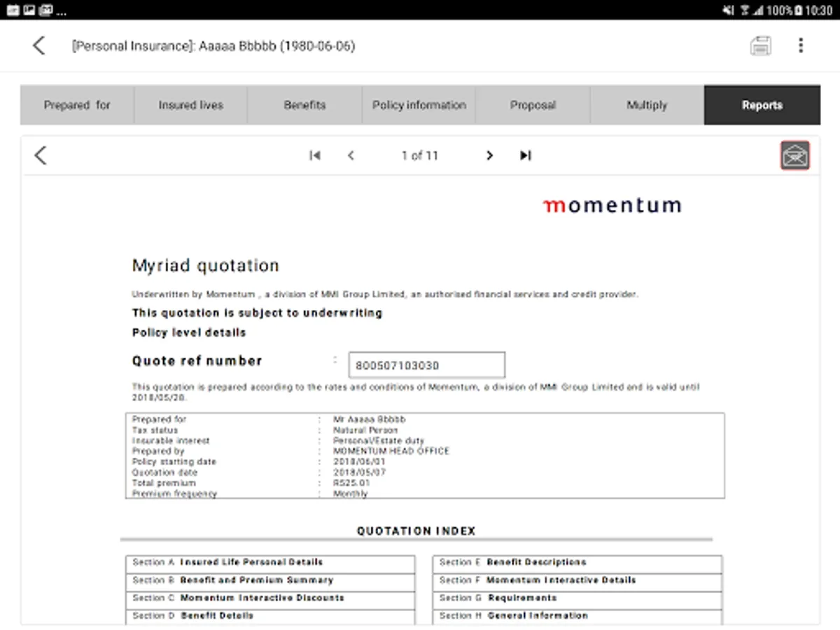Screen dimensions: 840x630
Task: Tap the report viewer back arrow
Action: point(41,155)
